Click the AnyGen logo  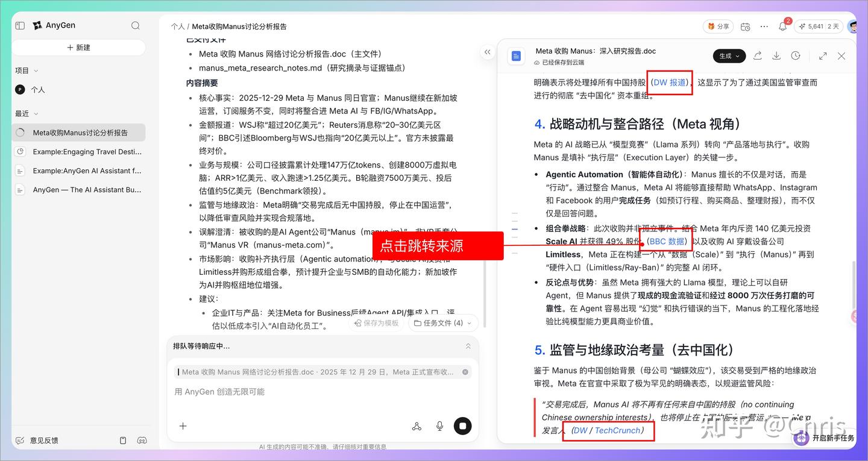coord(54,25)
